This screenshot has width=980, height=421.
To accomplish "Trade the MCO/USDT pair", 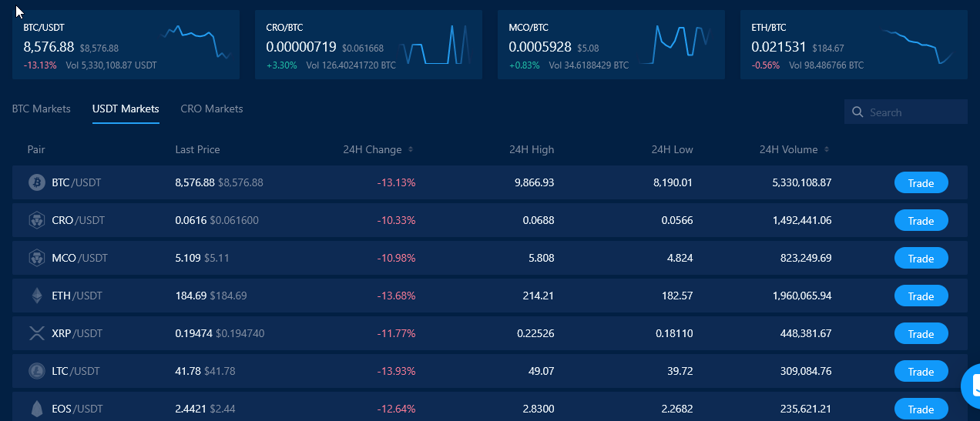I will click(921, 258).
